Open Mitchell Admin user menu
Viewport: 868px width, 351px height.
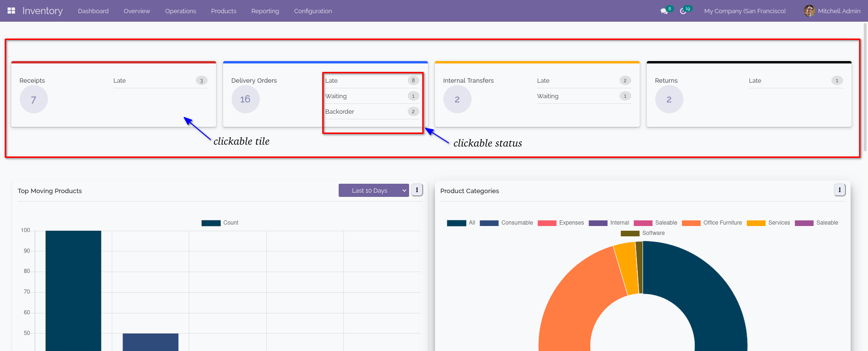coord(832,11)
